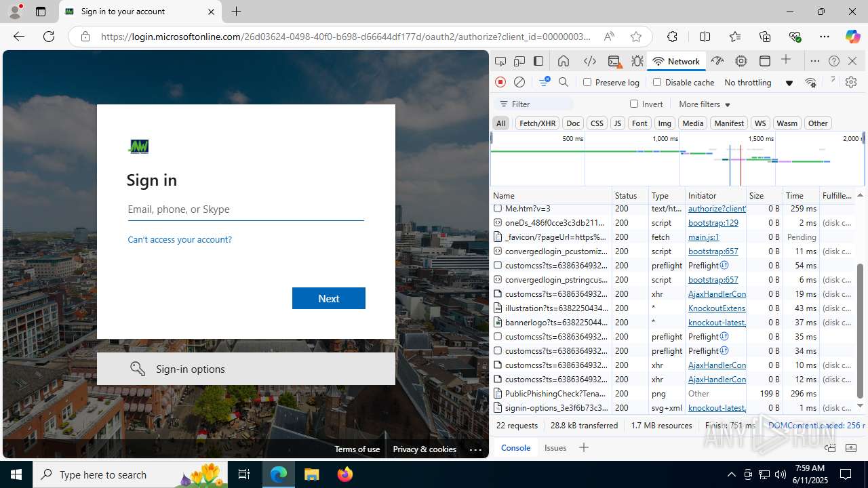Image resolution: width=868 pixels, height=488 pixels.
Task: Select the DevTools inspect element tool
Action: tap(500, 61)
